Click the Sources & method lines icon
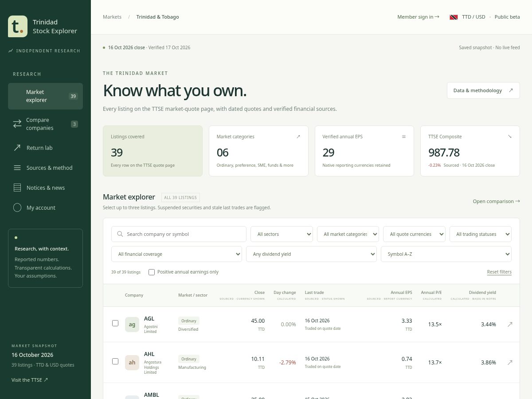This screenshot has height=399, width=532. tap(17, 168)
